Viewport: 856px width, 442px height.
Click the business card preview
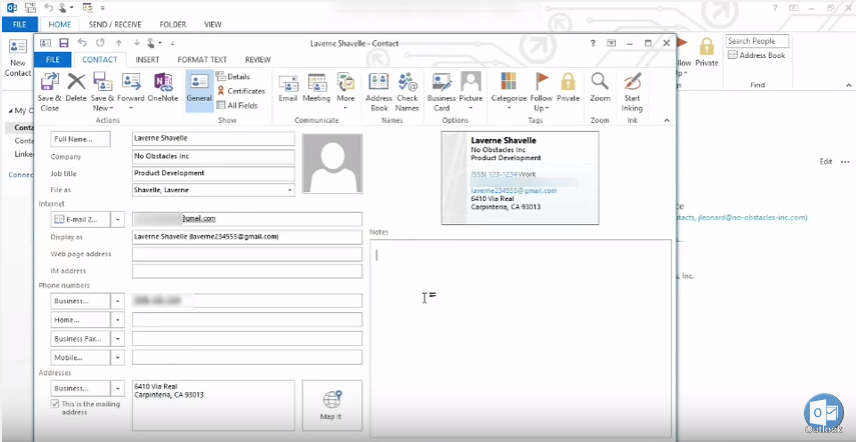[520, 177]
